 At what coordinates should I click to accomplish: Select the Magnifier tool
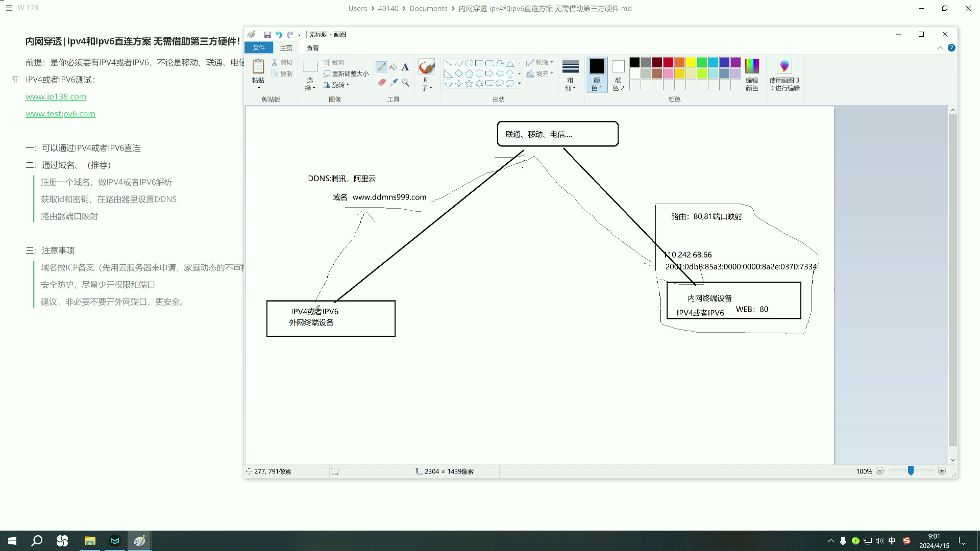pyautogui.click(x=405, y=82)
